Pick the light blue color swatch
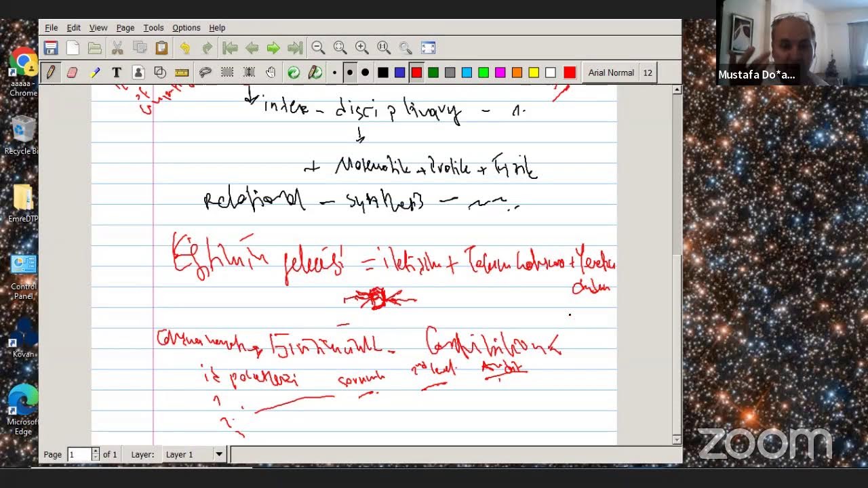The height and width of the screenshot is (488, 868). pyautogui.click(x=467, y=73)
